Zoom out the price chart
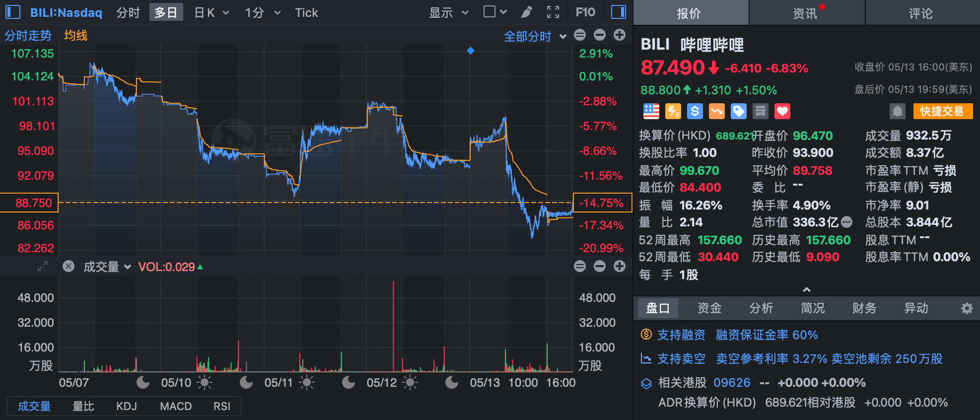 [x=600, y=35]
